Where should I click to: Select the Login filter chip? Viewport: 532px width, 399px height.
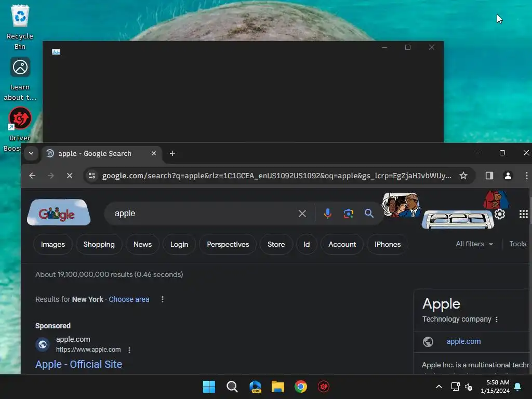[179, 244]
